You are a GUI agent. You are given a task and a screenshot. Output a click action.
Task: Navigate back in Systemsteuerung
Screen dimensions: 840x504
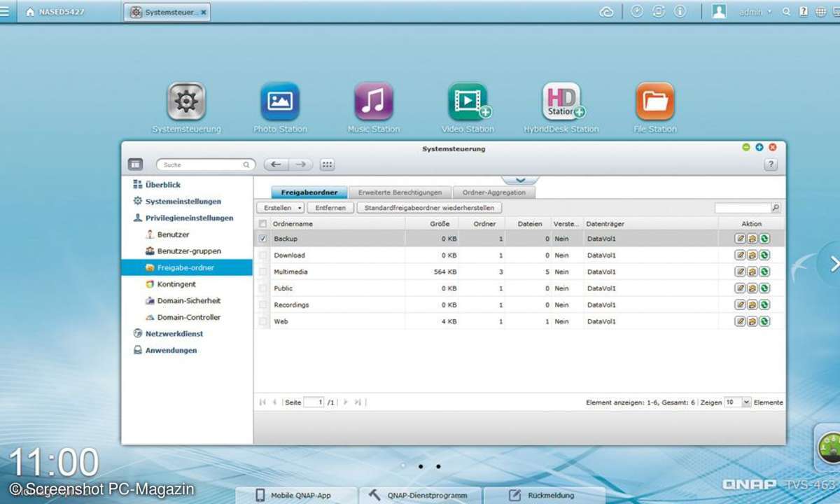coord(276,164)
